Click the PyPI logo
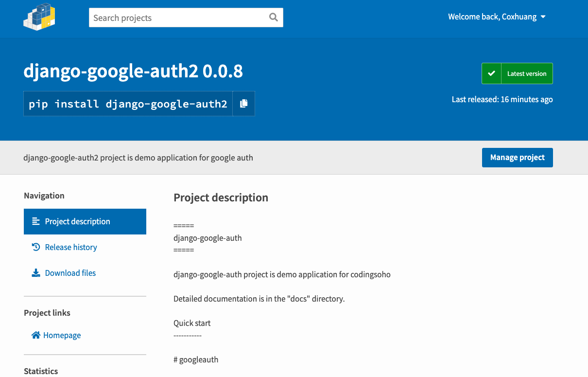Screen dimensions: 588x377 pos(39,17)
